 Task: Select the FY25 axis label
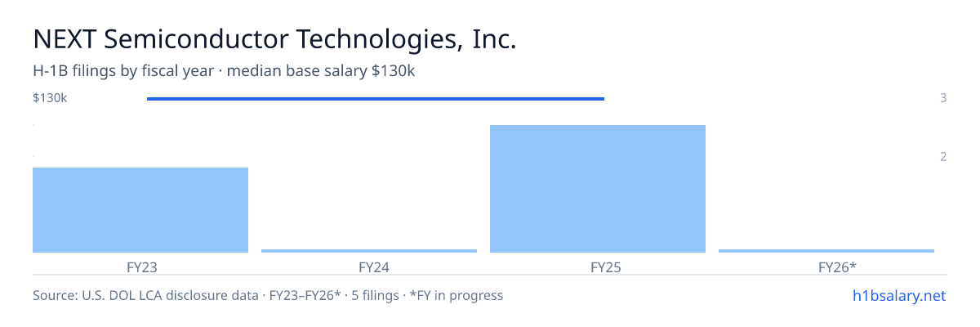click(606, 267)
